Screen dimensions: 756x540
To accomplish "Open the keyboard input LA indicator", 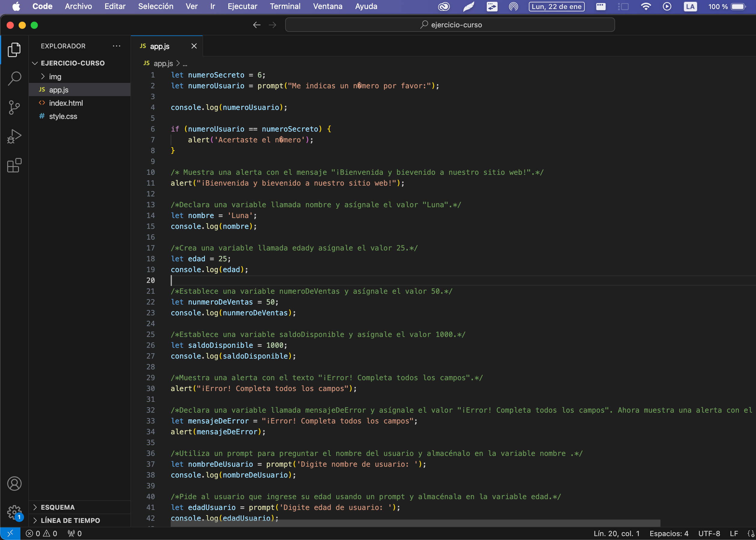I will pos(690,6).
